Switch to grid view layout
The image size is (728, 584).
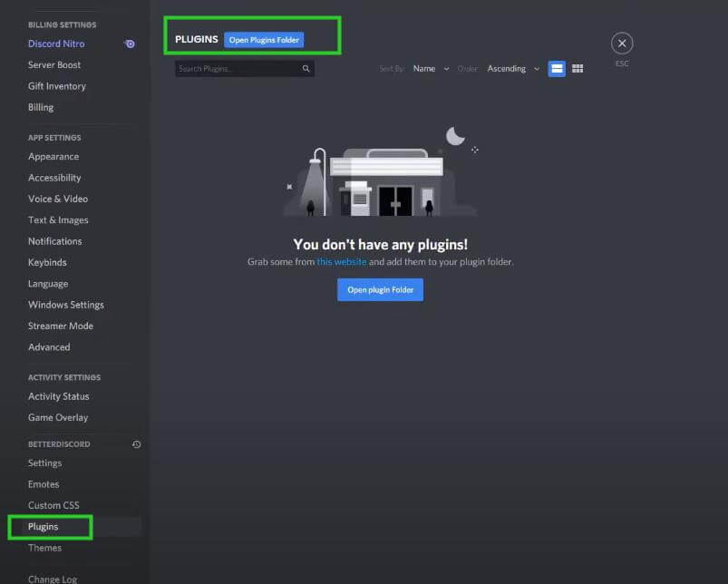tap(578, 69)
